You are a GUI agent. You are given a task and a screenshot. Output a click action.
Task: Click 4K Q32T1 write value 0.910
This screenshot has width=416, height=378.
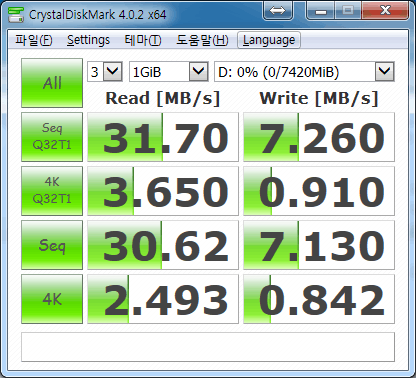click(319, 191)
